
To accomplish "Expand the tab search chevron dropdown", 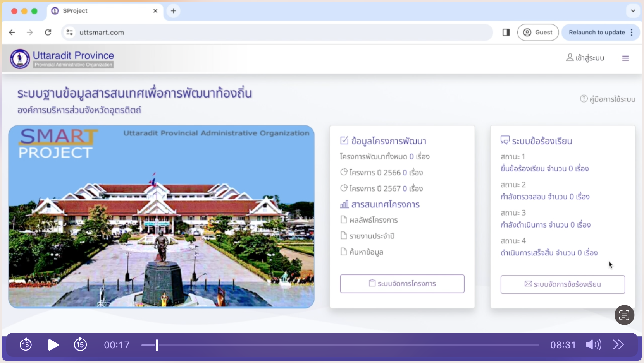I will pyautogui.click(x=633, y=11).
